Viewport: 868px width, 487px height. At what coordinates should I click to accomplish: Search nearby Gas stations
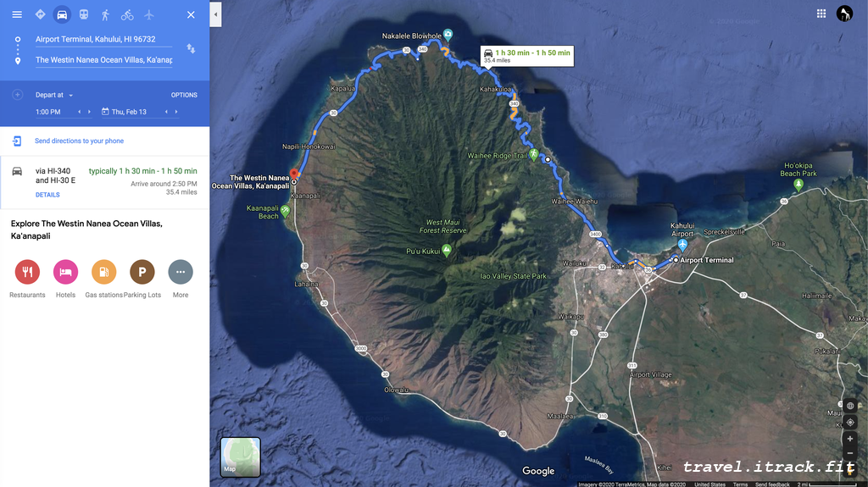(x=103, y=272)
